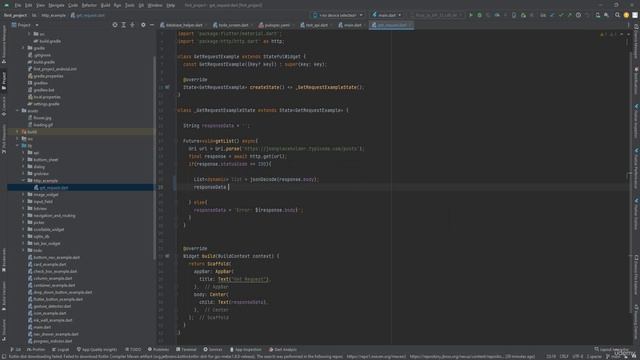This screenshot has height=360, width=640.
Task: Open the File menu
Action: click(18, 5)
